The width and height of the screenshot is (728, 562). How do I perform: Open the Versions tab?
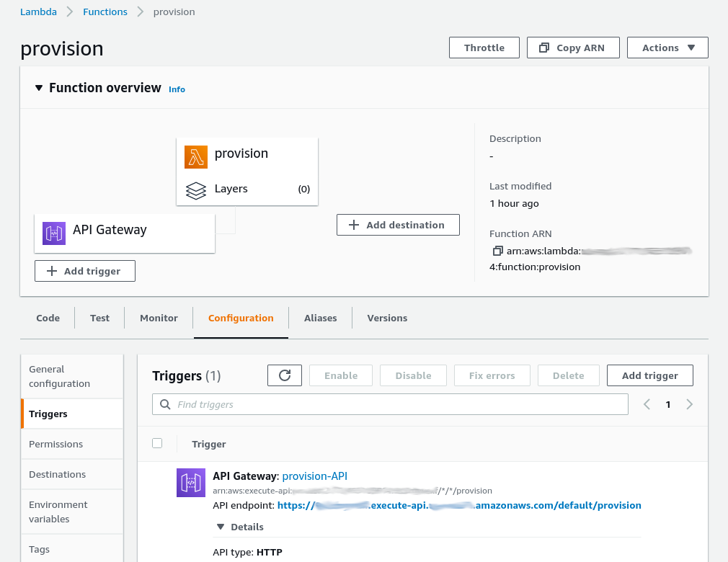[x=387, y=318]
